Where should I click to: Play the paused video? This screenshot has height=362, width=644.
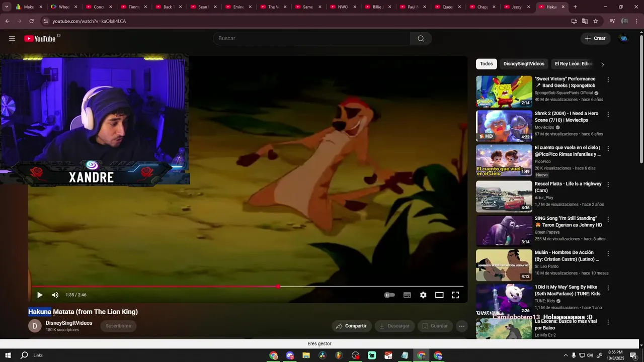40,295
